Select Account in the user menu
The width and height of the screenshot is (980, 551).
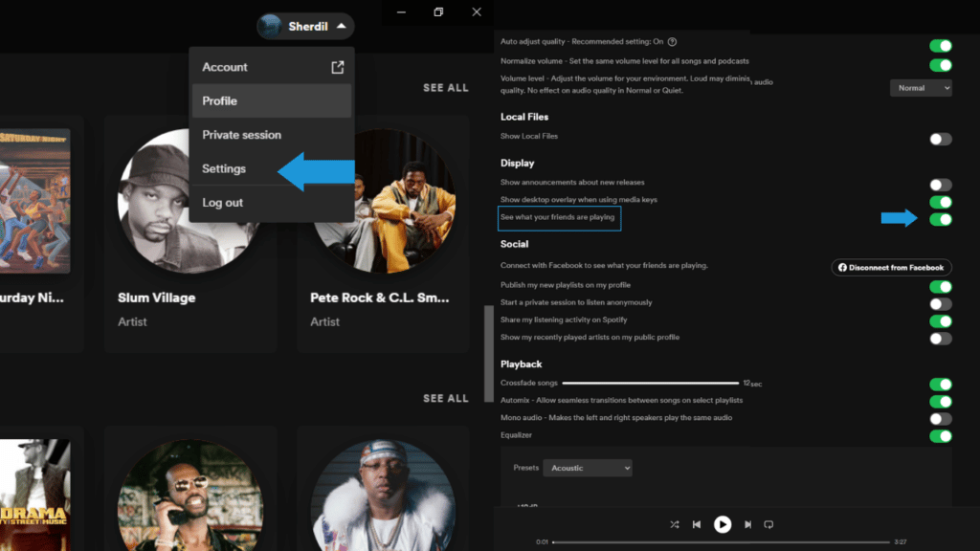click(272, 67)
